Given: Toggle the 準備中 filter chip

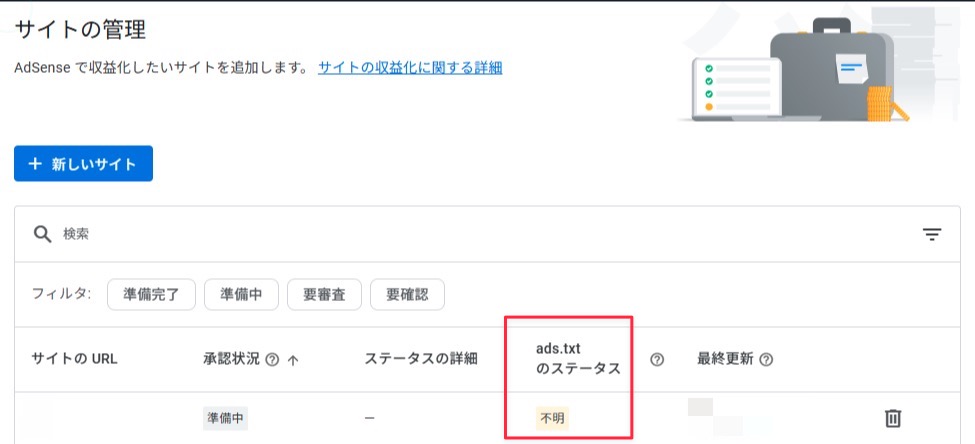Looking at the screenshot, I should point(241,294).
